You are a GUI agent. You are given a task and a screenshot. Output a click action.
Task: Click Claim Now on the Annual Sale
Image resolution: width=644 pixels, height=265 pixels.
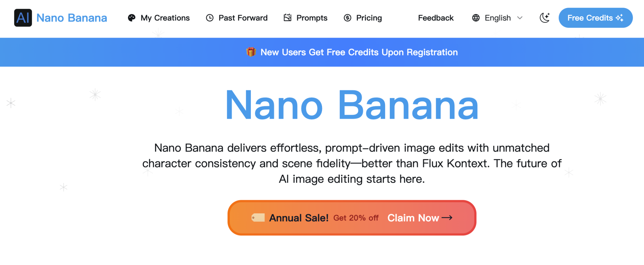(419, 218)
